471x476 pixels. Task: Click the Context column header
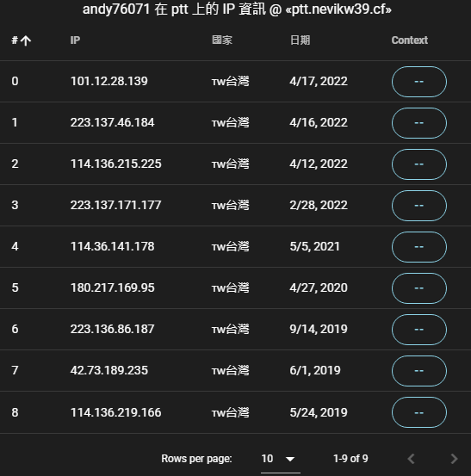409,40
